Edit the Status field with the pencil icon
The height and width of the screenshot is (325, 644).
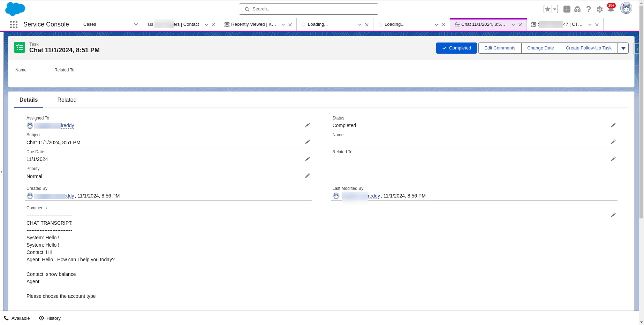(613, 125)
